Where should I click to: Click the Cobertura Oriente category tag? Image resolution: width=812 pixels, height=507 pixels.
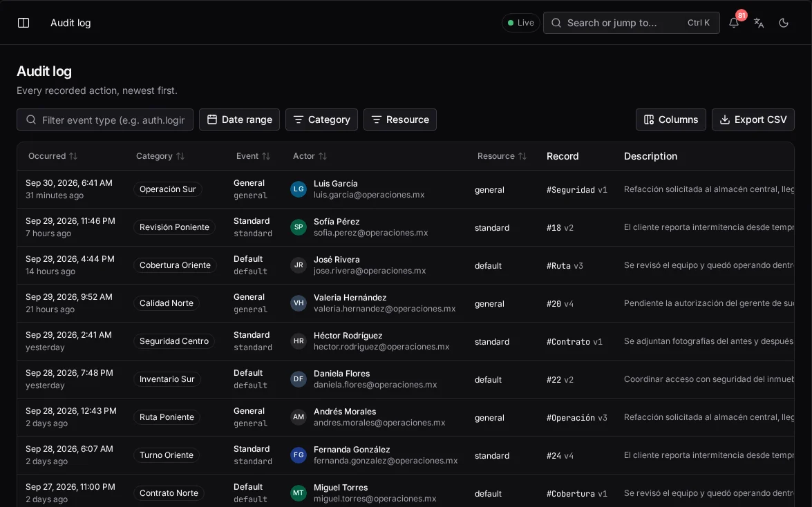coord(175,265)
